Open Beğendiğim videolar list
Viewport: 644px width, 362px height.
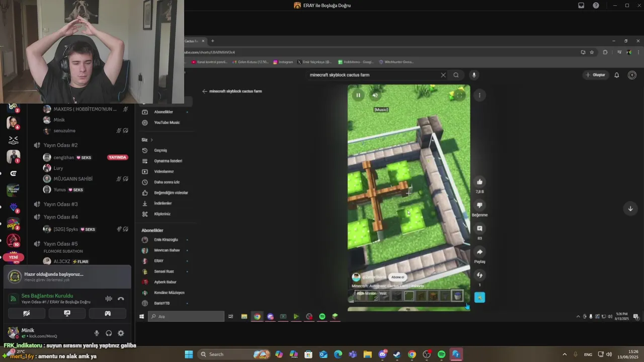pos(171,193)
